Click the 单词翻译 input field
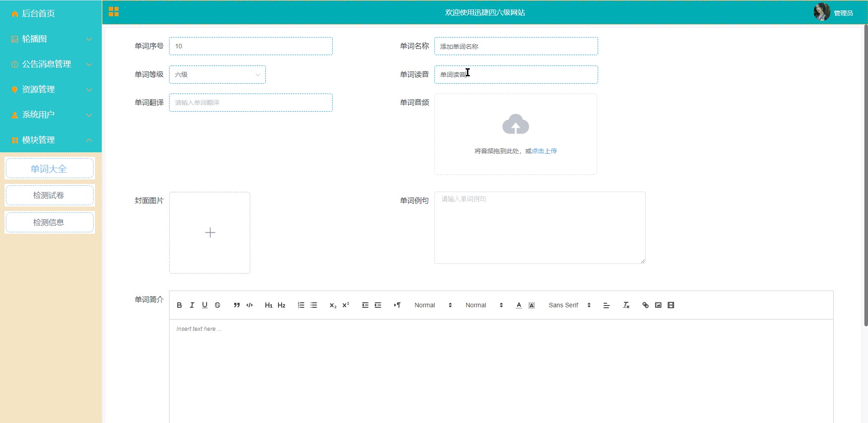The width and height of the screenshot is (868, 423). click(251, 103)
